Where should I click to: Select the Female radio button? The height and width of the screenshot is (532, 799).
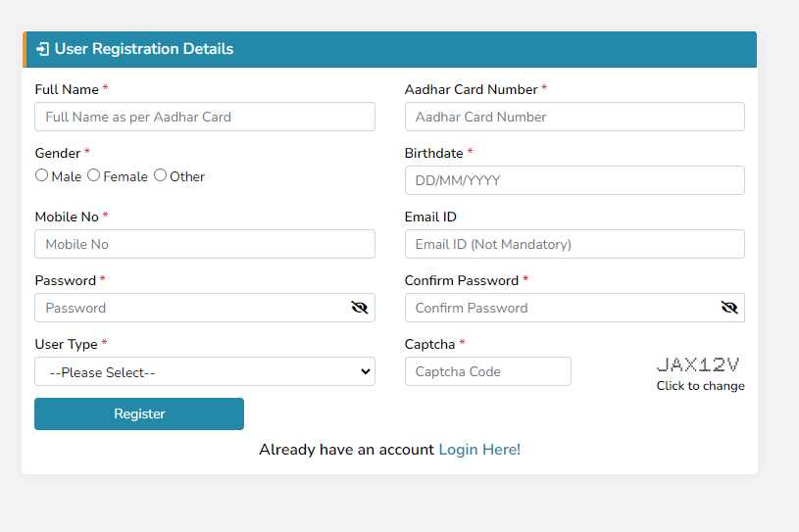pyautogui.click(x=93, y=175)
